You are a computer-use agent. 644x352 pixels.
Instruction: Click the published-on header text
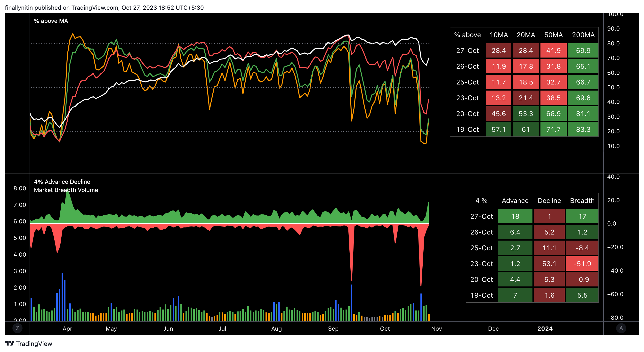coord(104,8)
